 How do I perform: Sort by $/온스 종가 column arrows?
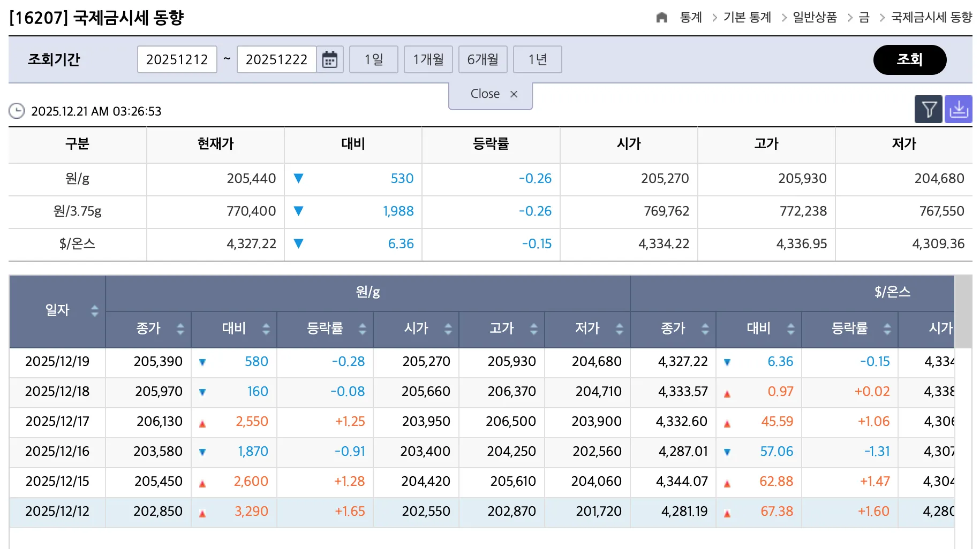point(705,329)
